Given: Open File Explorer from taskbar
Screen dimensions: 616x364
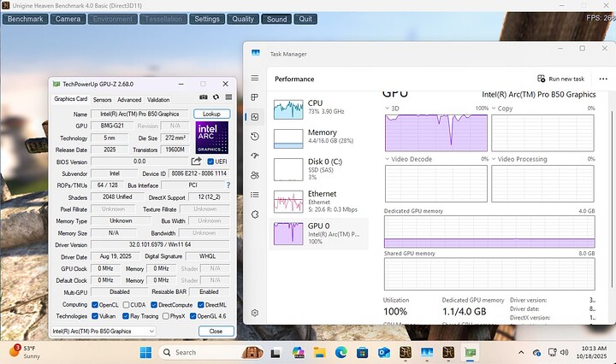Looking at the screenshot, I should click(x=319, y=353).
